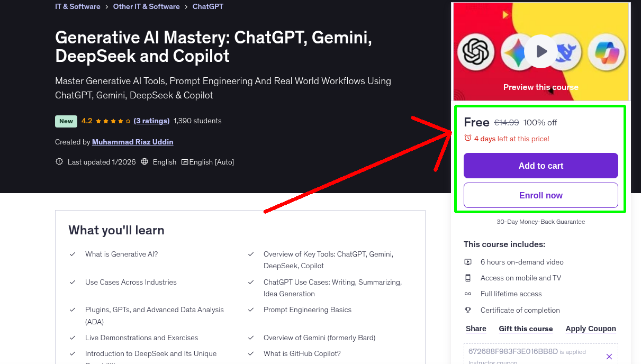Click the on-demand video icon
The height and width of the screenshot is (364, 641).
coord(468,261)
